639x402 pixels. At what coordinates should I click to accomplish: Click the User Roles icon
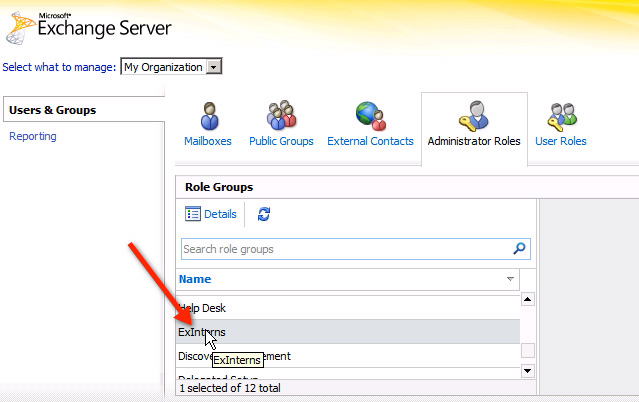561,114
